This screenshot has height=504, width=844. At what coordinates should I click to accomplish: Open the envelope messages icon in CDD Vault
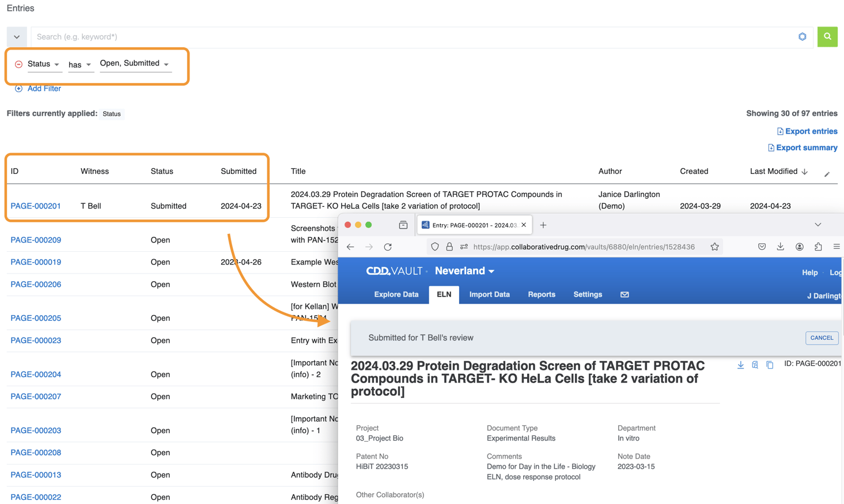(625, 294)
